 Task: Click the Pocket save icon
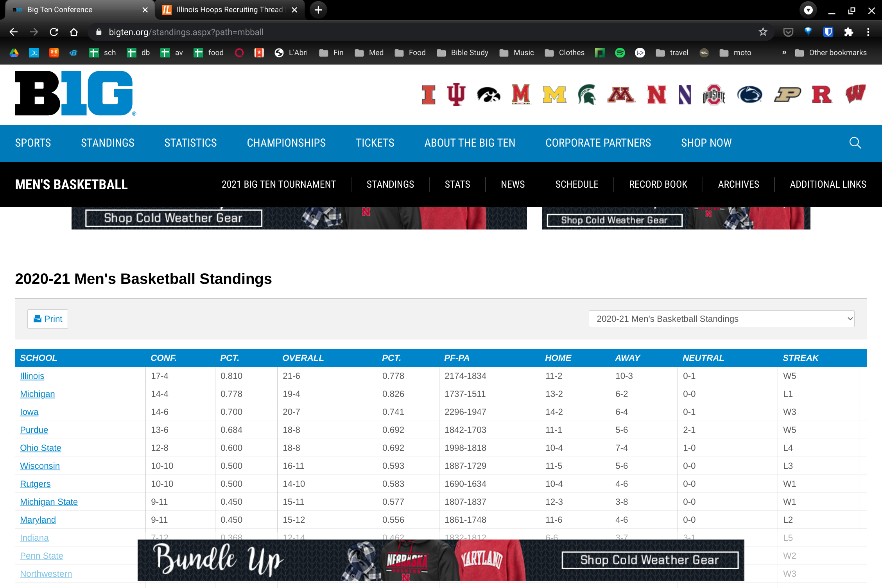[x=788, y=32]
